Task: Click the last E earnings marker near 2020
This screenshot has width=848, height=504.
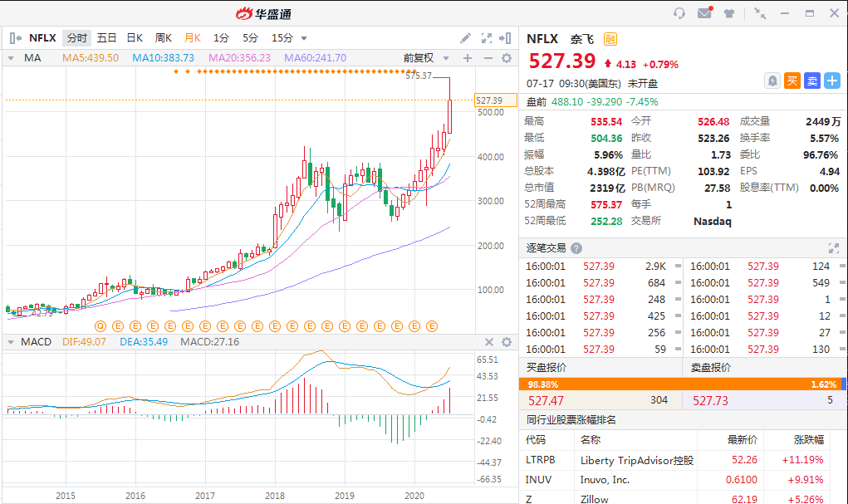Action: coord(432,326)
